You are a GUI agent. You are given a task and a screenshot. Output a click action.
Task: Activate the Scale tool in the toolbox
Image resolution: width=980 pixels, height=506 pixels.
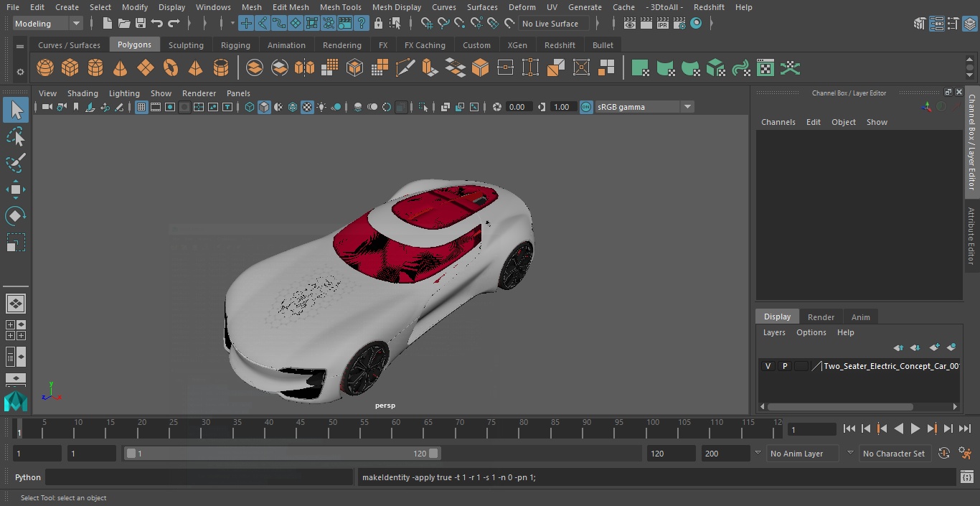(16, 243)
